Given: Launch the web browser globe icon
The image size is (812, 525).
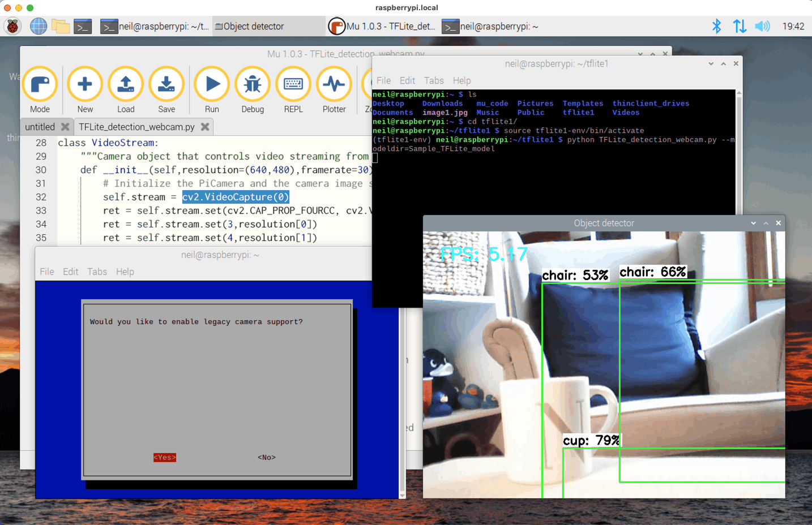Looking at the screenshot, I should pyautogui.click(x=39, y=26).
